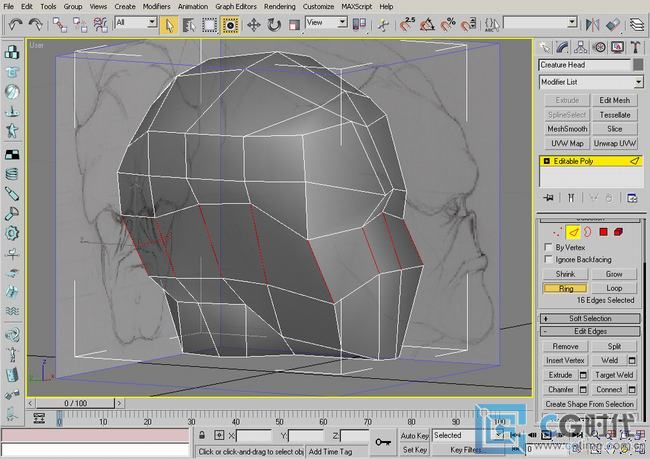The height and width of the screenshot is (459, 650).
Task: Open the Display panel tab
Action: (x=617, y=48)
